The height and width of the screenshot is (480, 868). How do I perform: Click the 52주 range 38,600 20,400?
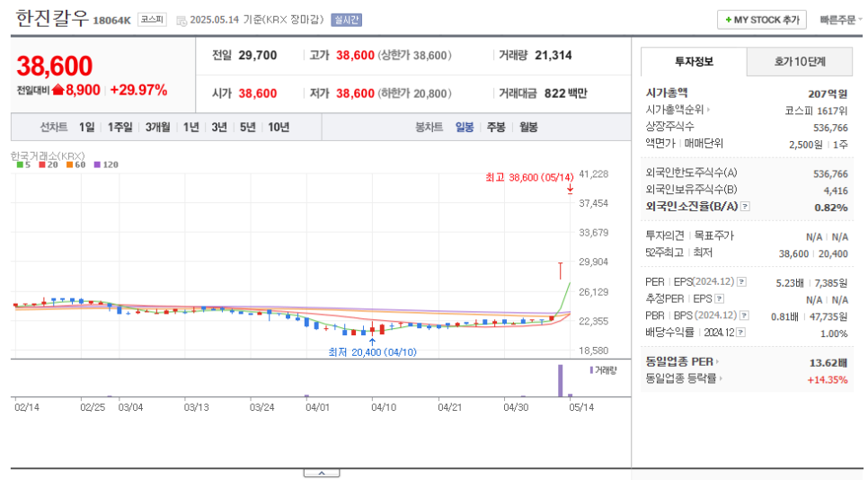[813, 253]
